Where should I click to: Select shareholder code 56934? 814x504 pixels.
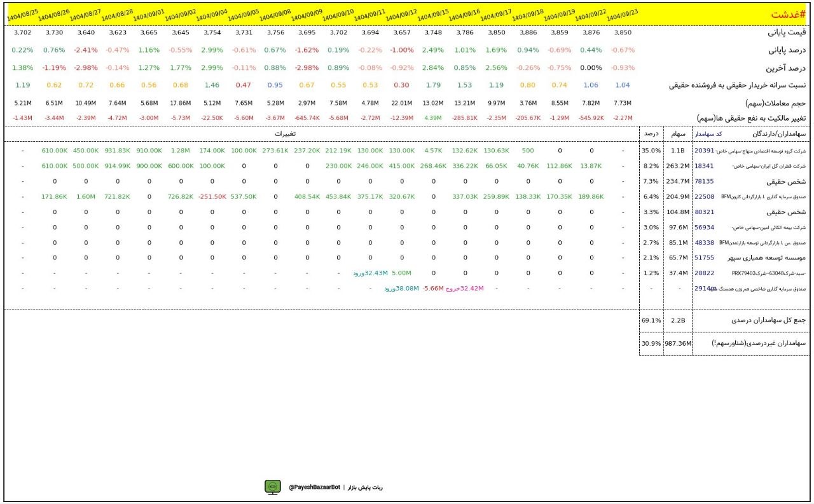pos(704,227)
